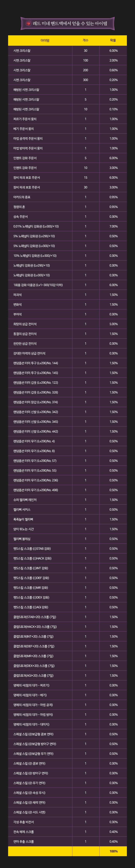
Task: Select the 희망의 상급 전이석 row
Action: [67, 324]
